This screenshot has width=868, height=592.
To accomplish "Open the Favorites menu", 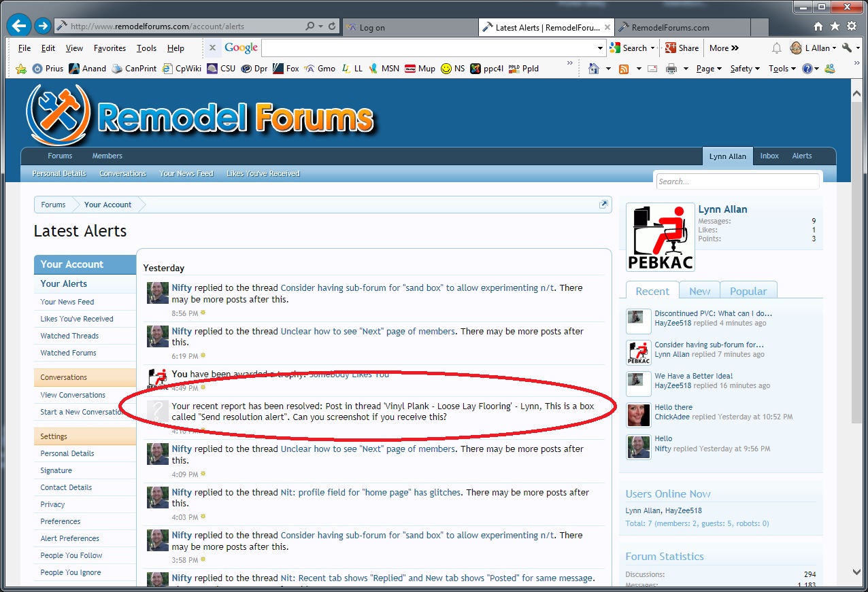I will (110, 48).
